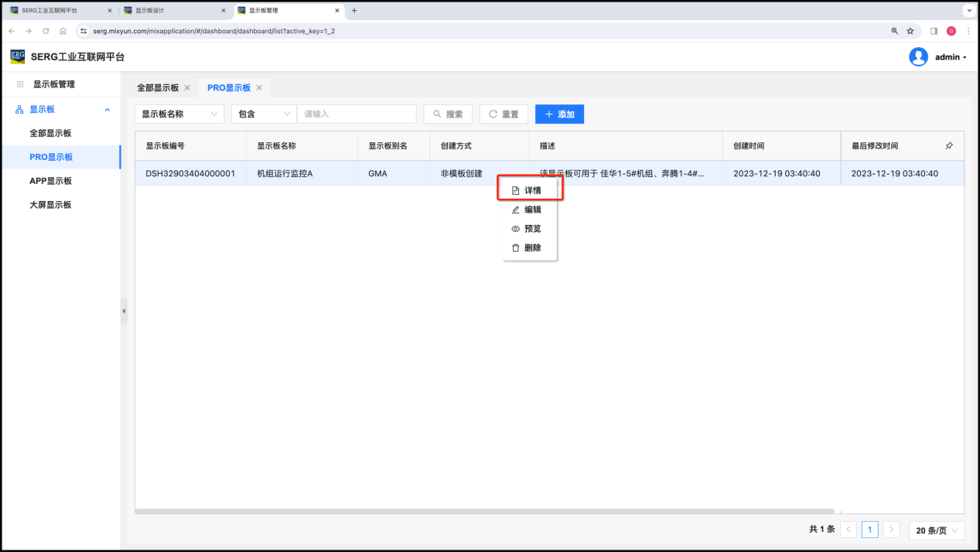Viewport: 980px width, 552px height.
Task: Close the PRO显示板 tab
Action: [x=259, y=88]
